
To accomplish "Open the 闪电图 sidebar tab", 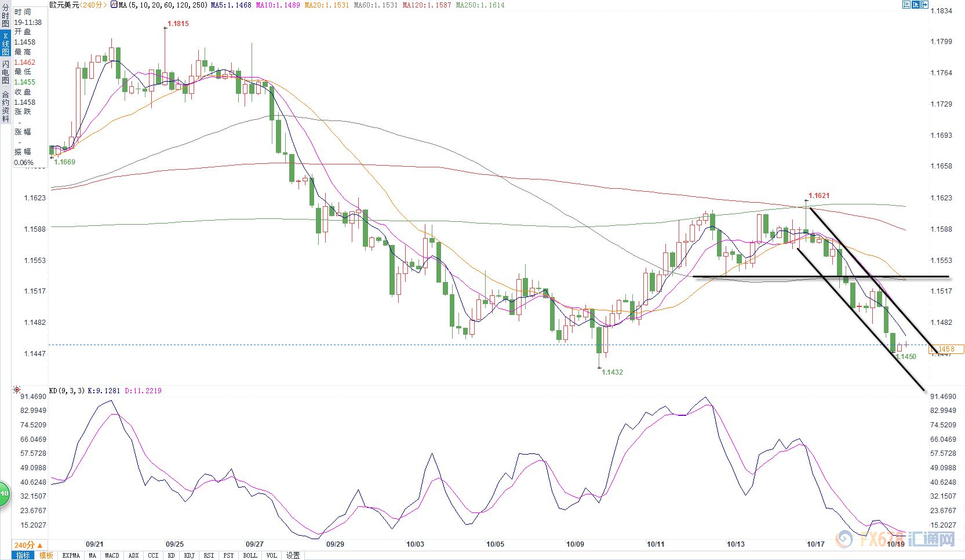I will click(5, 72).
